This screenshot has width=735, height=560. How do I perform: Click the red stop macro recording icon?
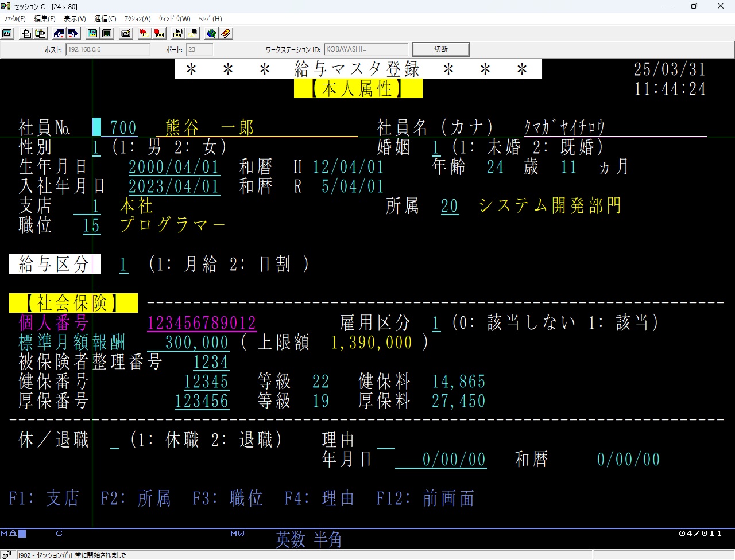[159, 33]
